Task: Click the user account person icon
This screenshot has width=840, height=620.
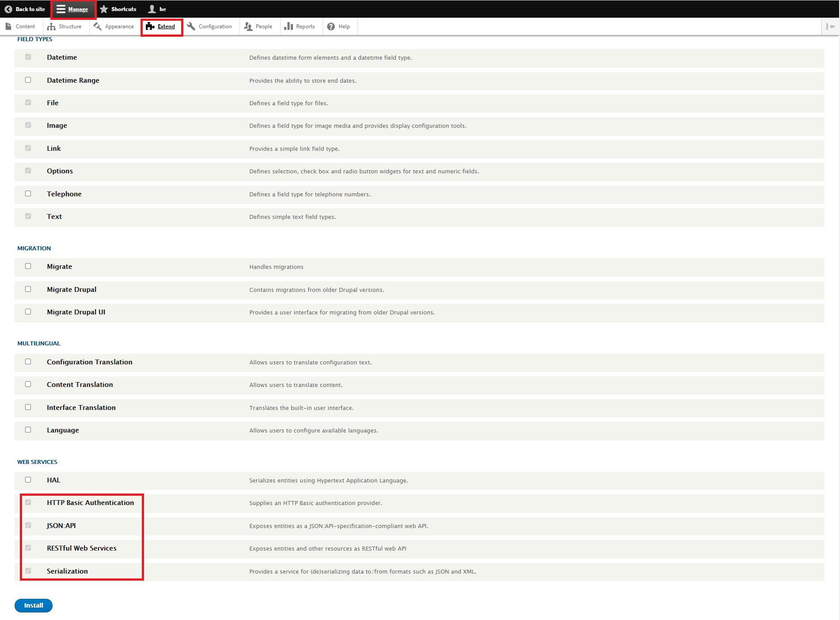Action: pos(152,9)
